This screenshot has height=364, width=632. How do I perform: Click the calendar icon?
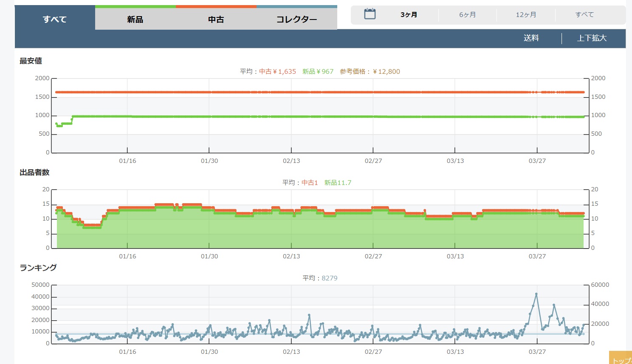pos(370,14)
